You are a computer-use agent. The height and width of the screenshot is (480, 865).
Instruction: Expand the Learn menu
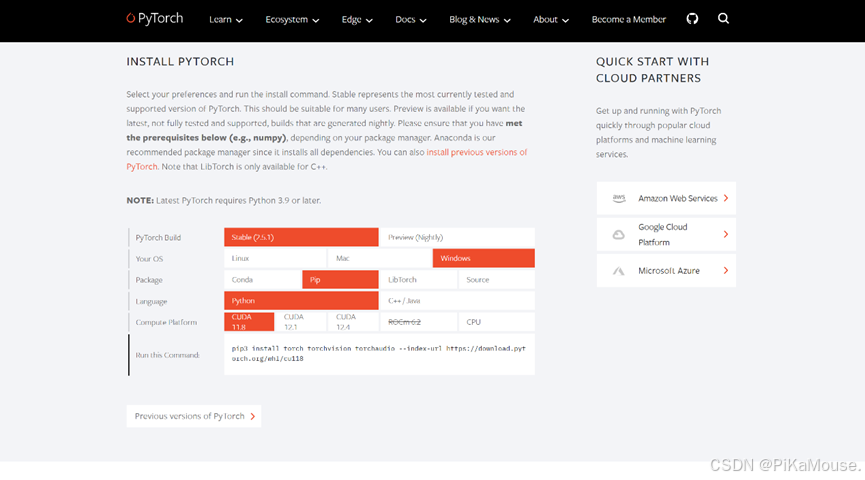[226, 20]
